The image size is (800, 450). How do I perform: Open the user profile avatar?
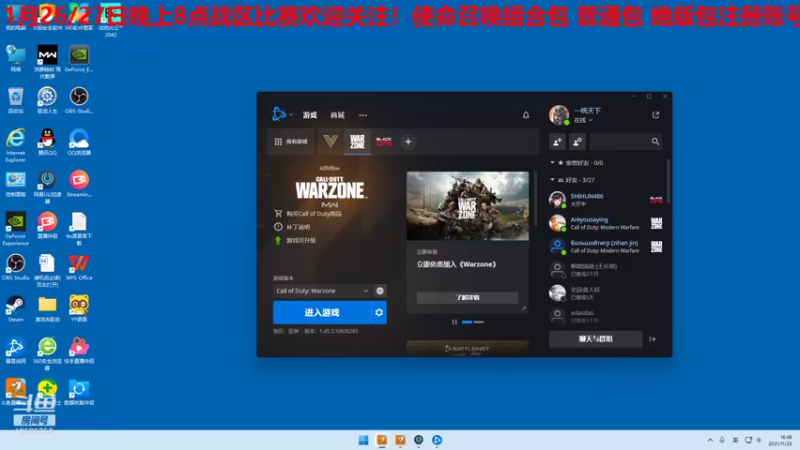click(x=559, y=115)
